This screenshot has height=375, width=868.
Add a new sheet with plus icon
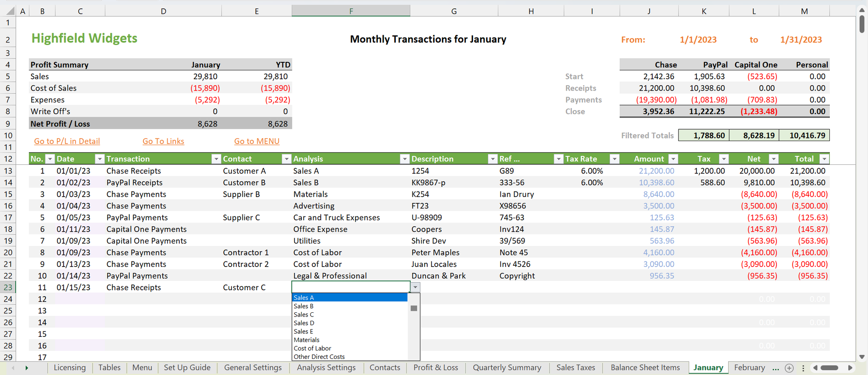tap(789, 368)
